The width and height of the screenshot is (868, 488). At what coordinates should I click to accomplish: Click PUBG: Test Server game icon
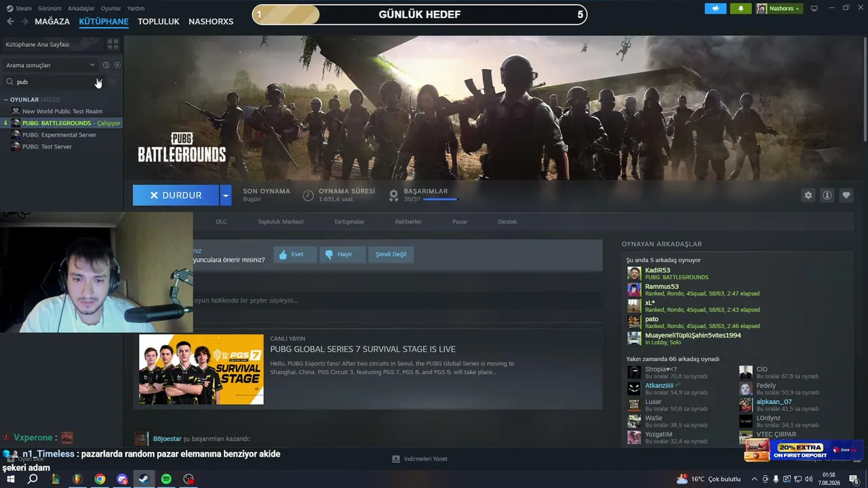[x=16, y=146]
